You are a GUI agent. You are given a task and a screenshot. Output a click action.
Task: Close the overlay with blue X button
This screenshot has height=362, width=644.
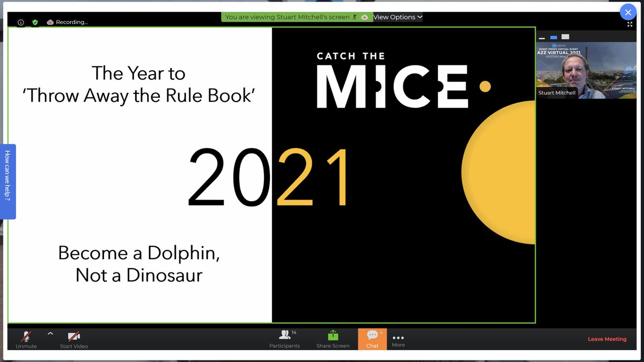(628, 12)
